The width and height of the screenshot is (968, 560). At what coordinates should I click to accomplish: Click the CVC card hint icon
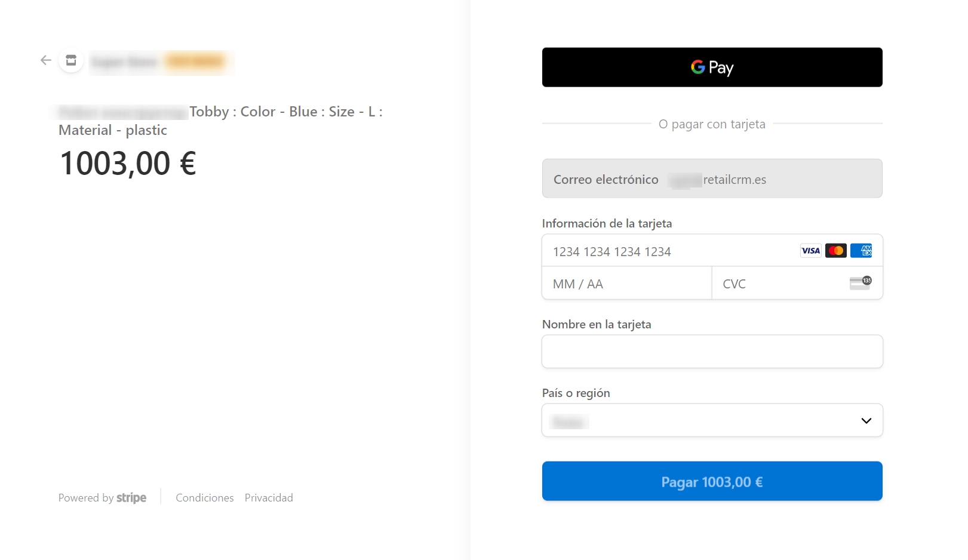[x=861, y=283]
